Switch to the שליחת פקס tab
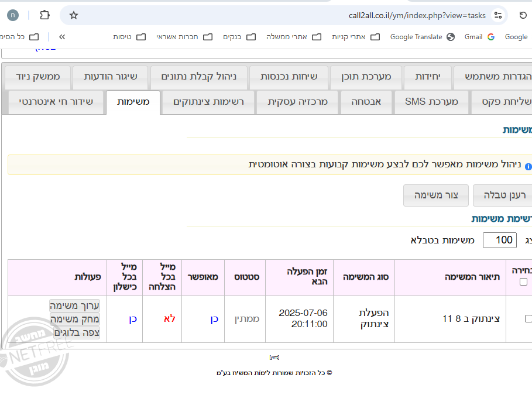 [x=502, y=102]
